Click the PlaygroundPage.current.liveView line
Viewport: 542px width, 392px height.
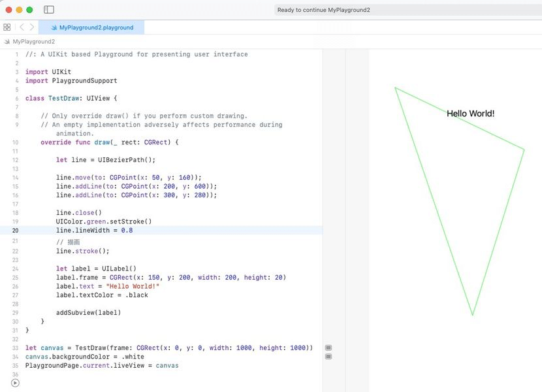coord(102,366)
